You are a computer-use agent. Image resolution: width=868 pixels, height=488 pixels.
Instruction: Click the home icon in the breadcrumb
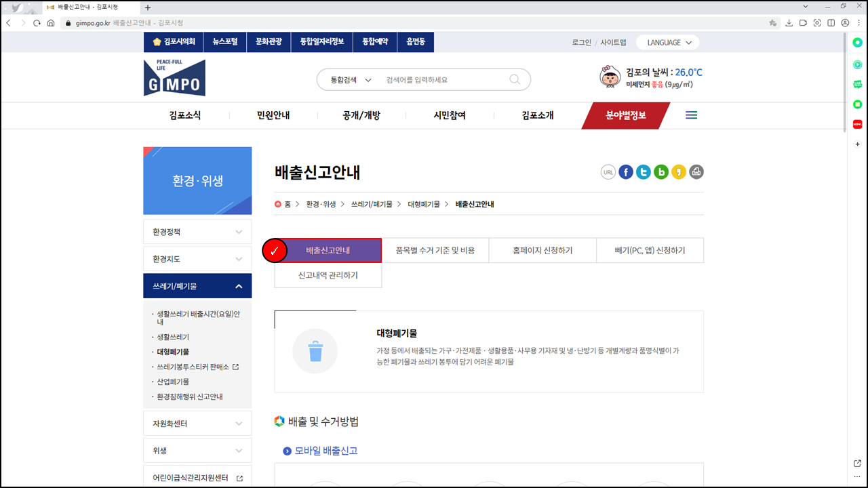pos(278,204)
